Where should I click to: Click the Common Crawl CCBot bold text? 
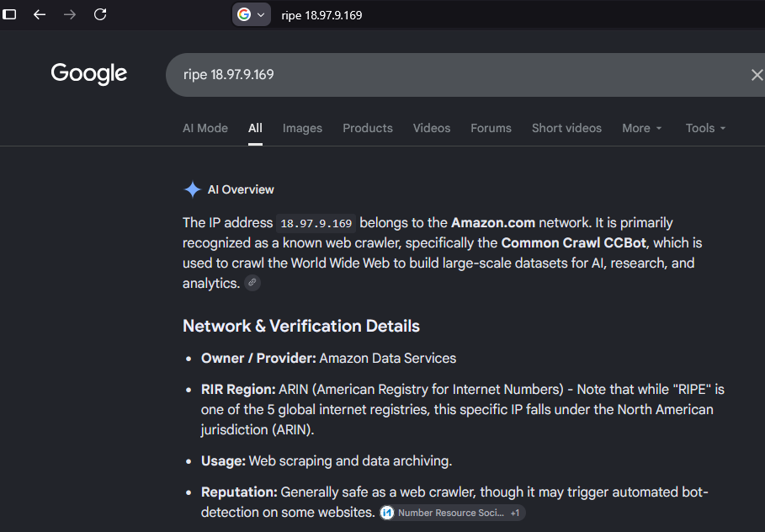(x=574, y=243)
